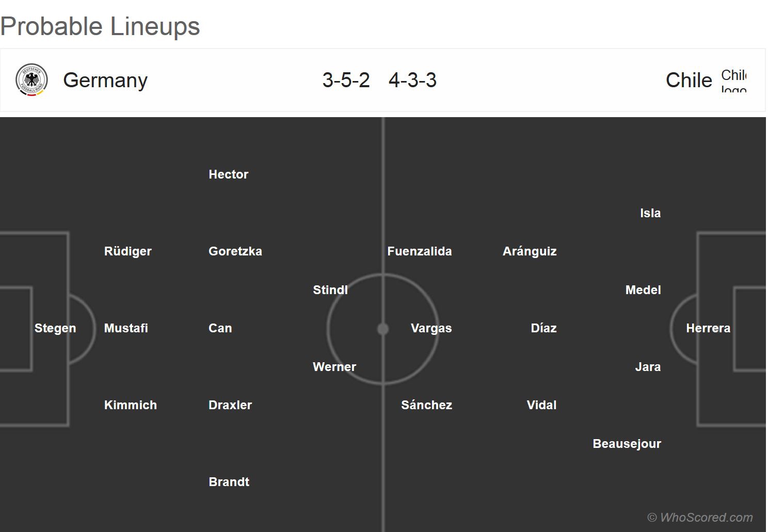Select forward Werner
Viewport: 768px width, 532px height.
[x=334, y=367]
